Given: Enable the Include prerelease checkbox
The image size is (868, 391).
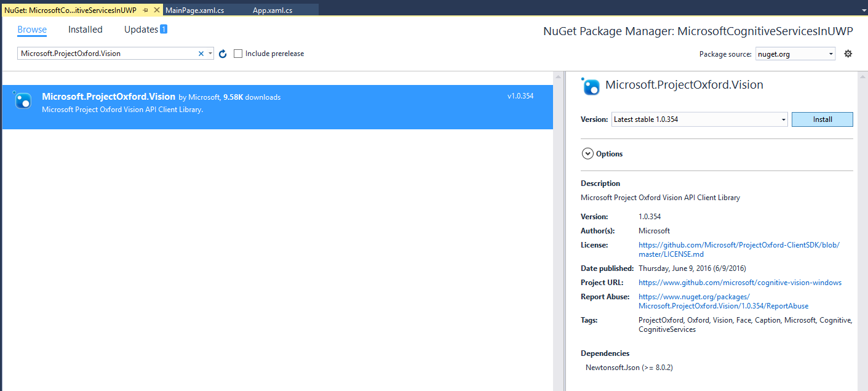Looking at the screenshot, I should point(238,54).
